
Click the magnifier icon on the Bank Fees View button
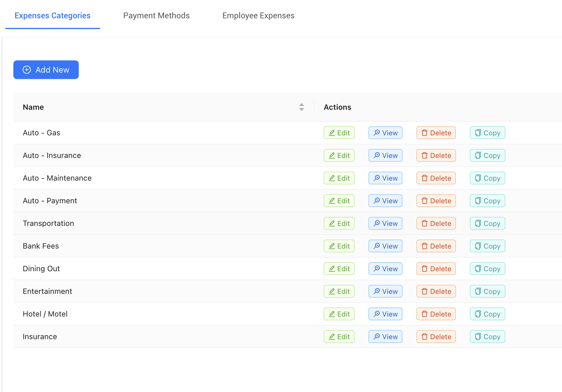[x=377, y=246]
